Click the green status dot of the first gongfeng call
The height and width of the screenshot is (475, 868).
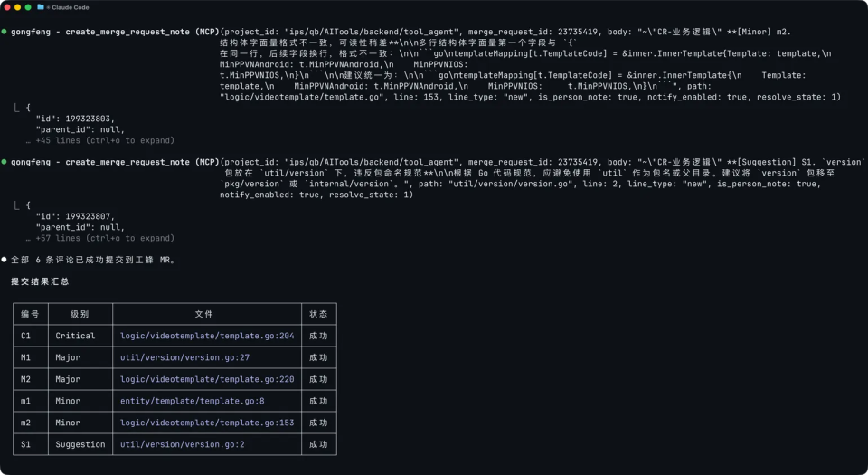coord(4,32)
